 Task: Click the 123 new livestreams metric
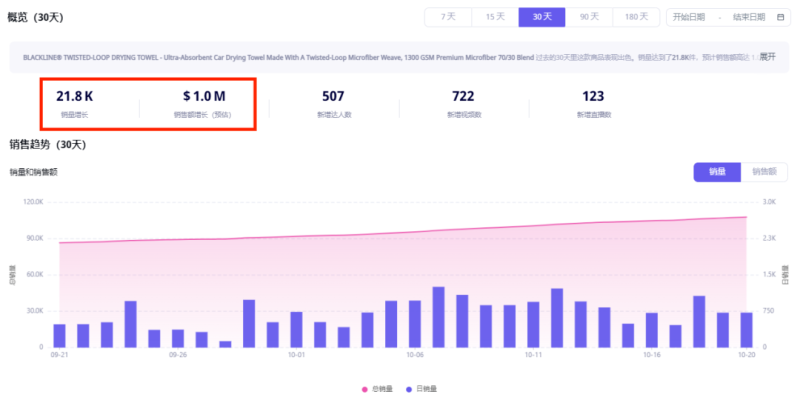click(593, 97)
